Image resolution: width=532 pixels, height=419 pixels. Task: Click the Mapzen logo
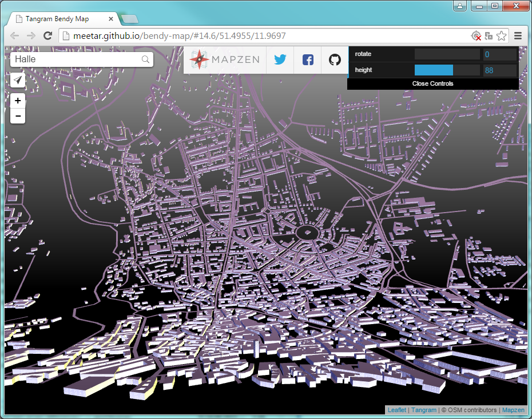pyautogui.click(x=225, y=59)
